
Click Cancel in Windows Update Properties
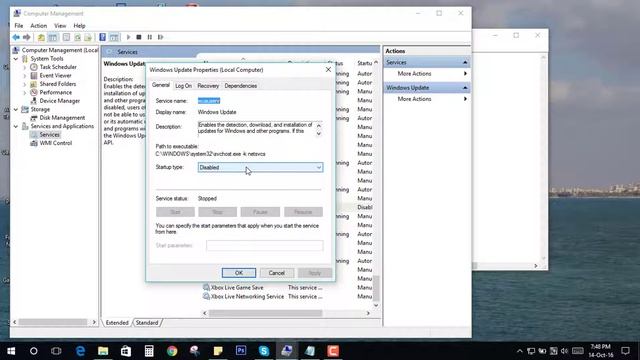[276, 273]
